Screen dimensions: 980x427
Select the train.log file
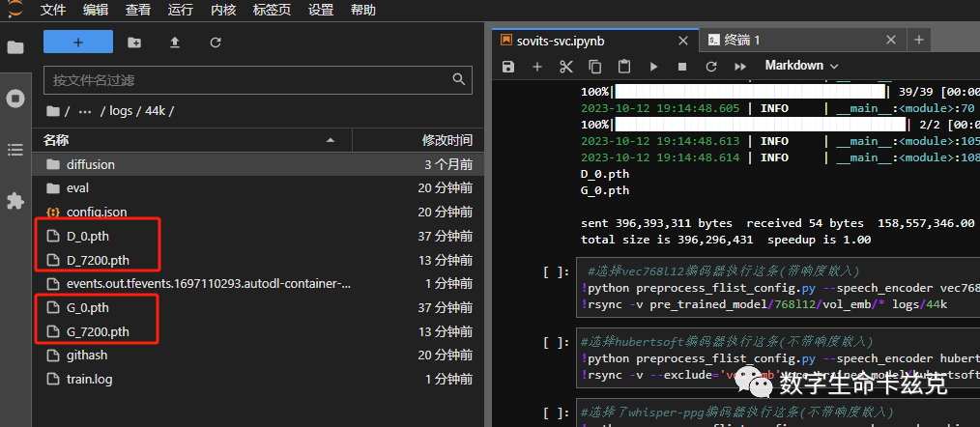coord(258,379)
